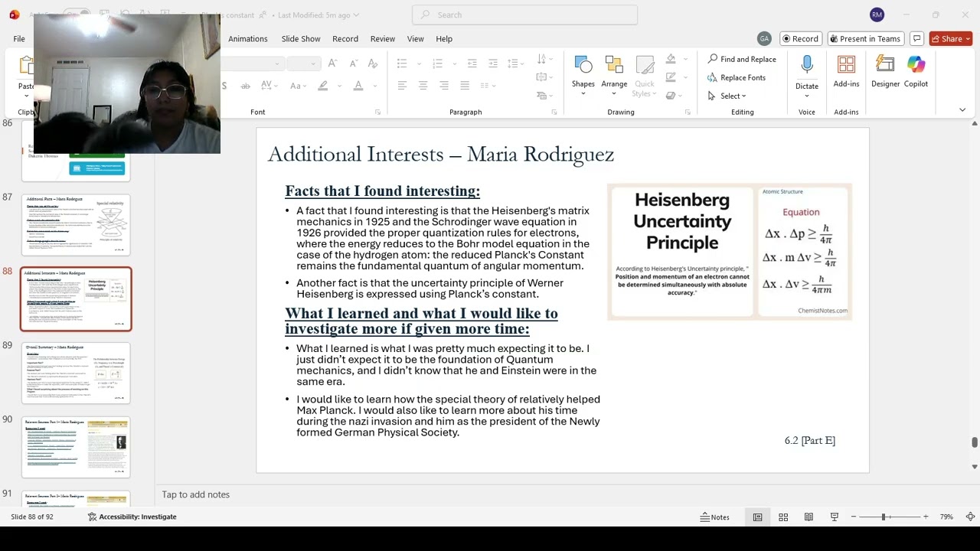
Task: Switch to the Review tab
Action: pos(383,39)
